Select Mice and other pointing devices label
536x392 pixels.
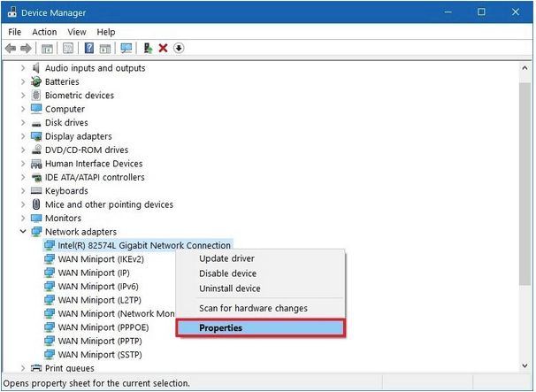pos(109,204)
